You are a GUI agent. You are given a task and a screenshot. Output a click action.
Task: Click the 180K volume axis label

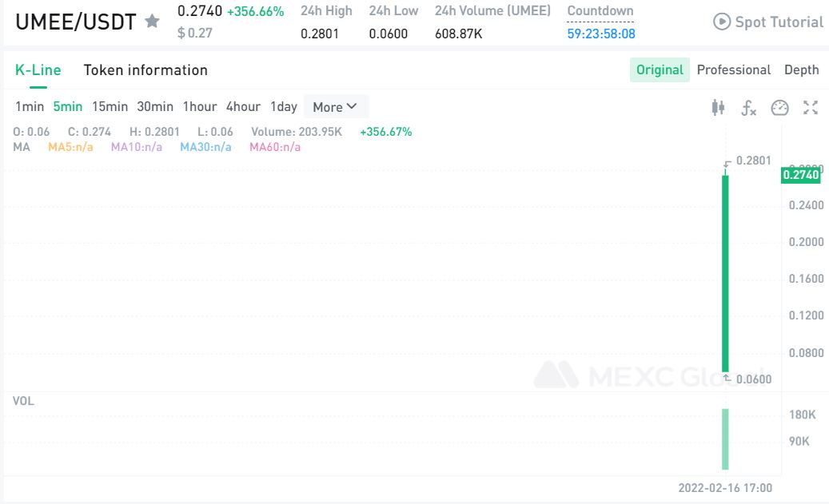803,415
